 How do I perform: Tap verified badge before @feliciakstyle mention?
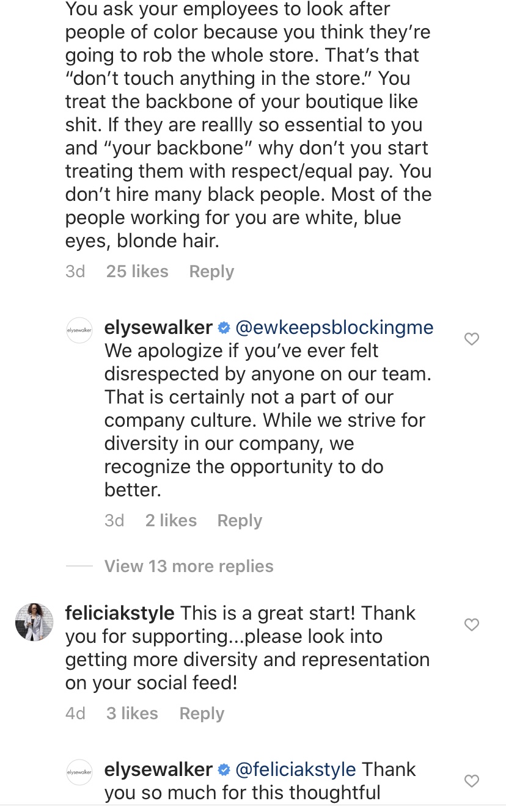click(224, 770)
